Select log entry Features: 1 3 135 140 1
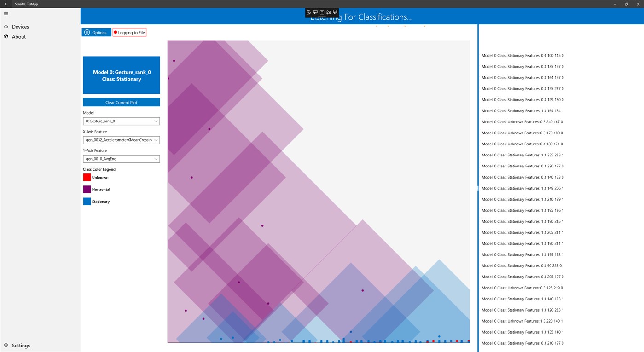 (x=522, y=332)
